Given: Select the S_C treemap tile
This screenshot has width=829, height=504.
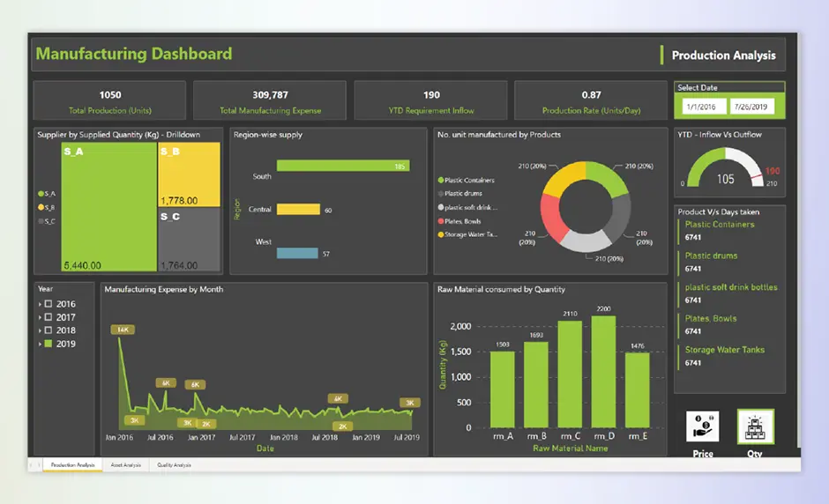Looking at the screenshot, I should 190,240.
